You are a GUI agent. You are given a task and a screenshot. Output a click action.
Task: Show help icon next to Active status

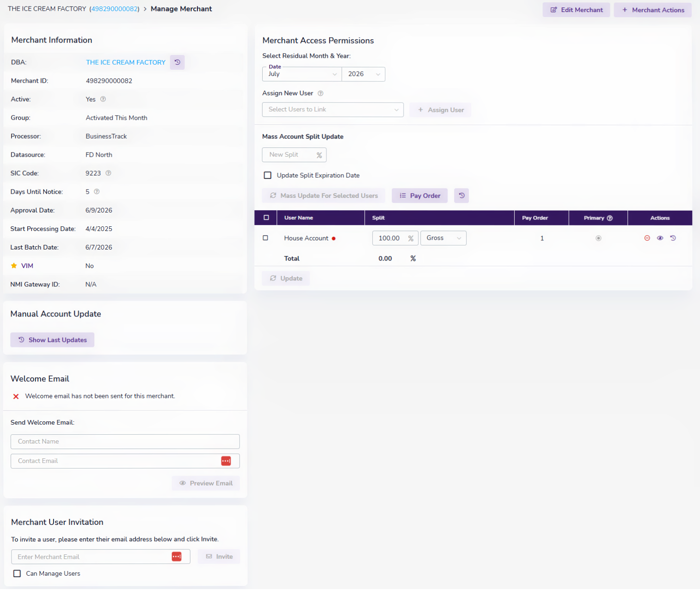[x=103, y=99]
